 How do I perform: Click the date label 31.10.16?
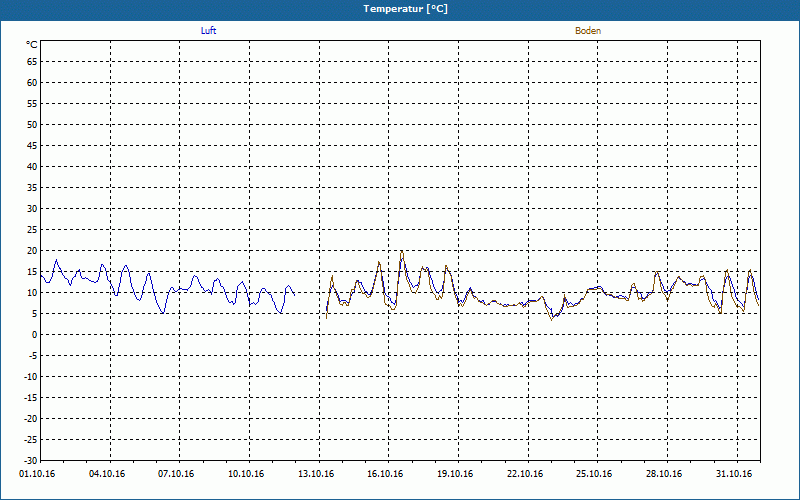click(x=734, y=474)
